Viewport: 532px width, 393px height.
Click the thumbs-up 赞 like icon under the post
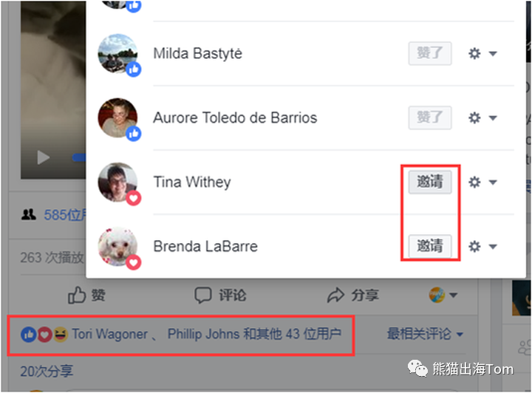[77, 295]
